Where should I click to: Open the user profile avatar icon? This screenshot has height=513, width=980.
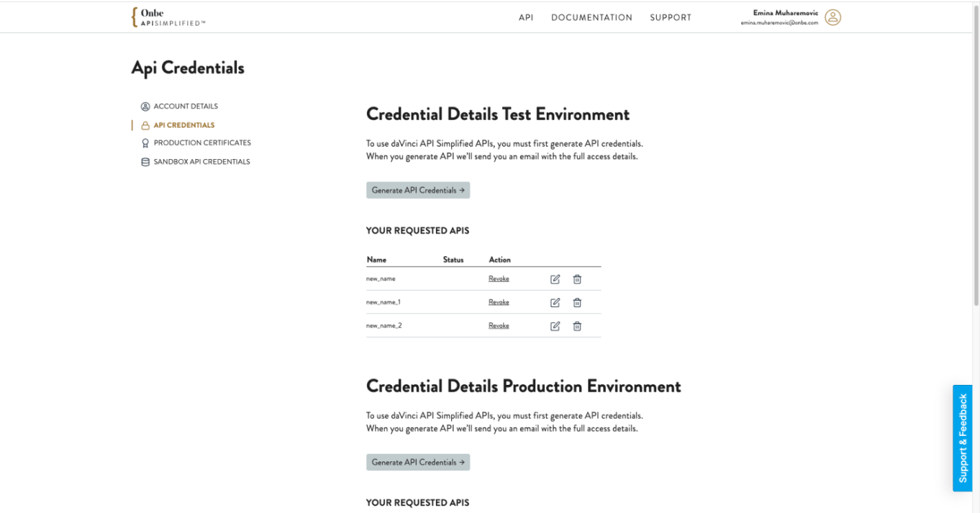tap(832, 17)
